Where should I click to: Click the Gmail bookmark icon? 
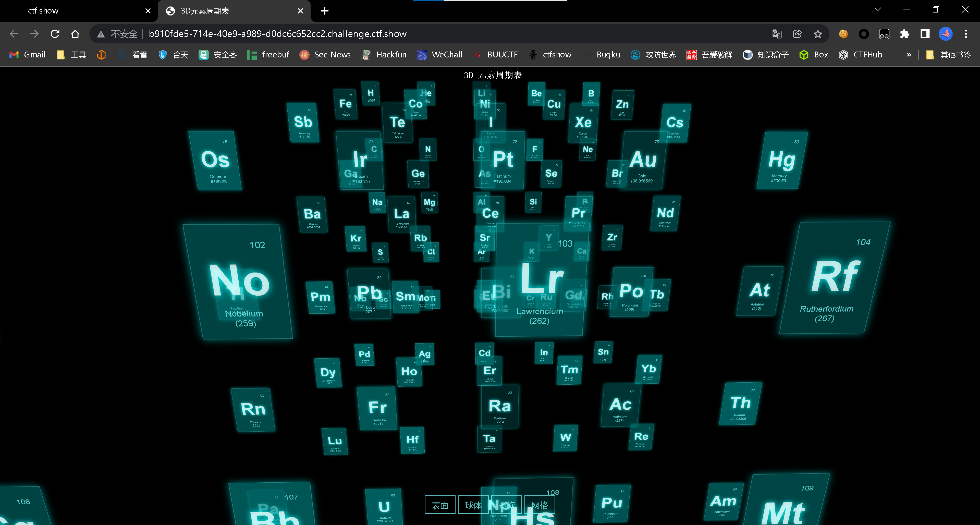[13, 54]
